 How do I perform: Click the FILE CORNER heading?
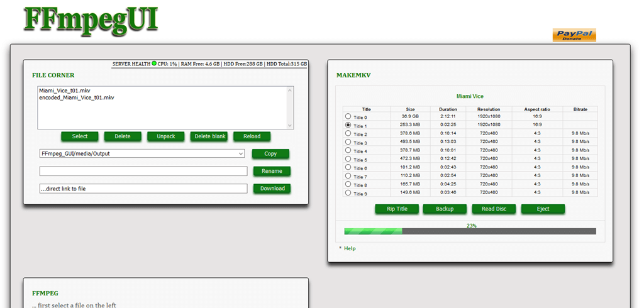point(53,75)
